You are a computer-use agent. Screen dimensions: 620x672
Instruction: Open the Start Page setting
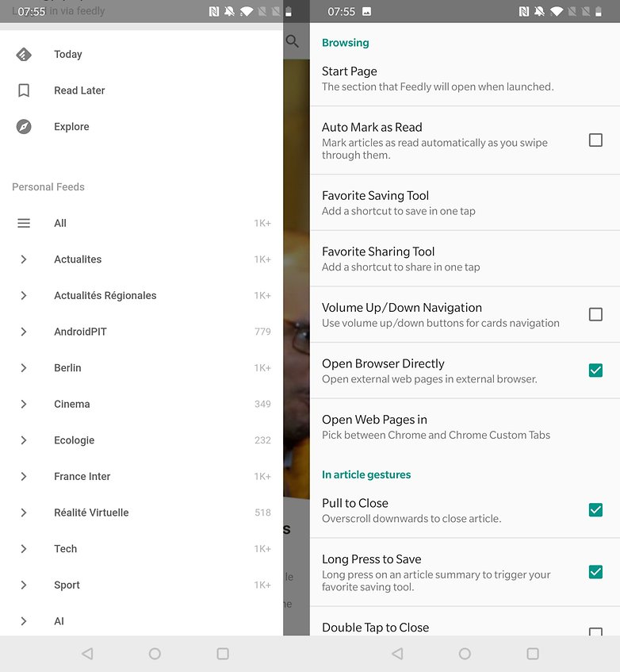(x=465, y=79)
